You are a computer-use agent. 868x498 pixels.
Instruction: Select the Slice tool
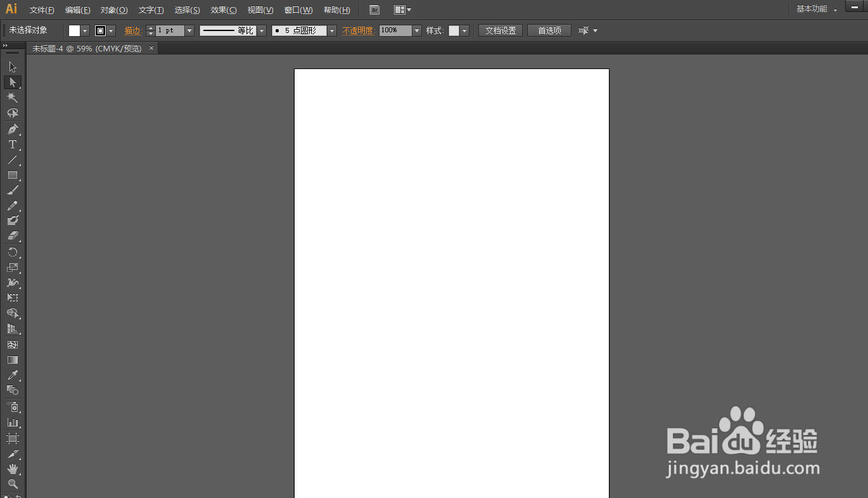[x=13, y=454]
